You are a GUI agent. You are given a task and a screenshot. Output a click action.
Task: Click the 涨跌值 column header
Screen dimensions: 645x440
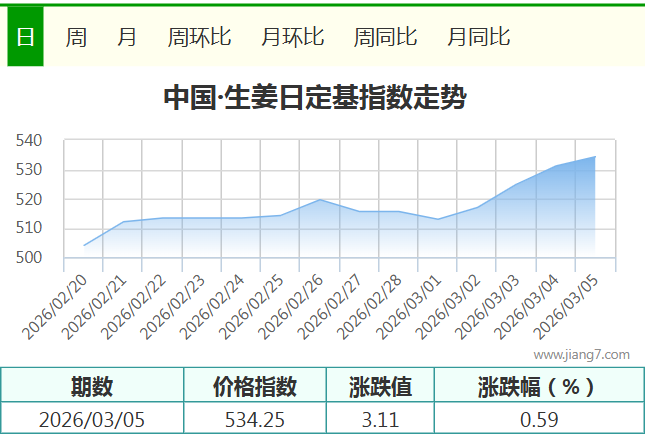380,386
